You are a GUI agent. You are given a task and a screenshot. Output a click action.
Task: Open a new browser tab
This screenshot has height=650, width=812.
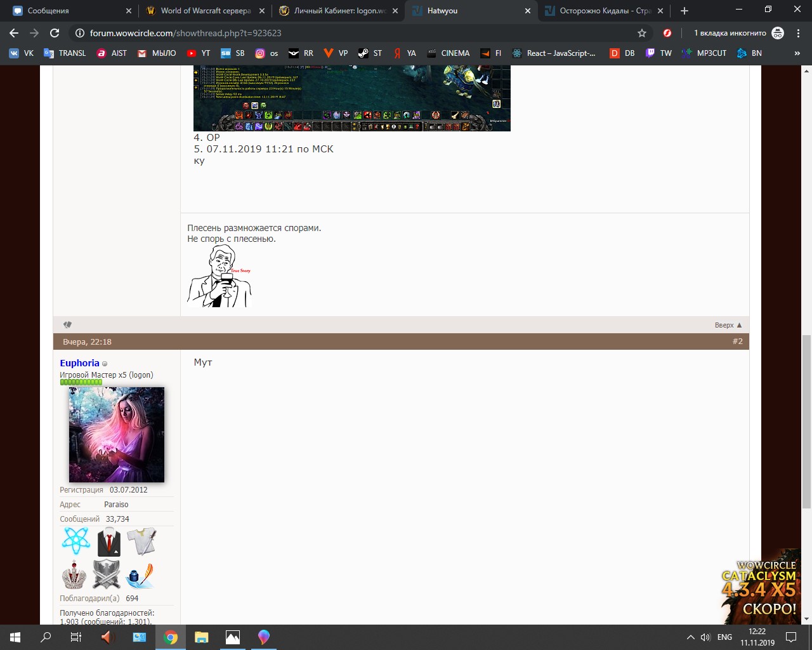point(684,11)
